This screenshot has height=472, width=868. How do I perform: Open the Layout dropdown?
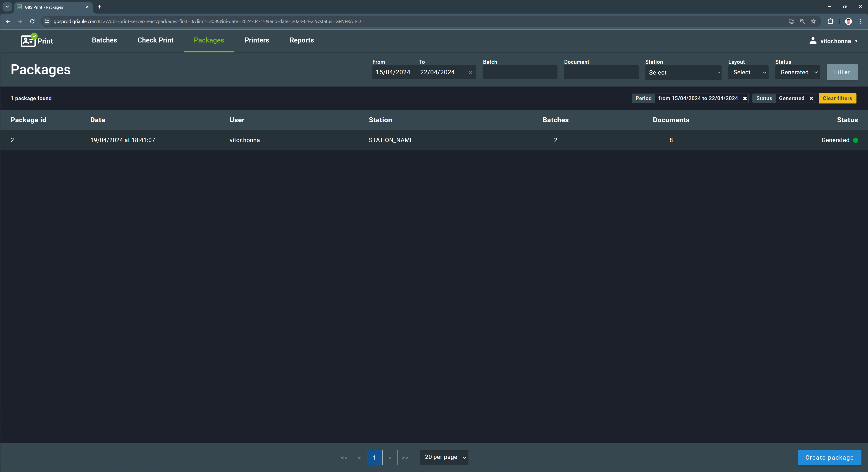[748, 73]
